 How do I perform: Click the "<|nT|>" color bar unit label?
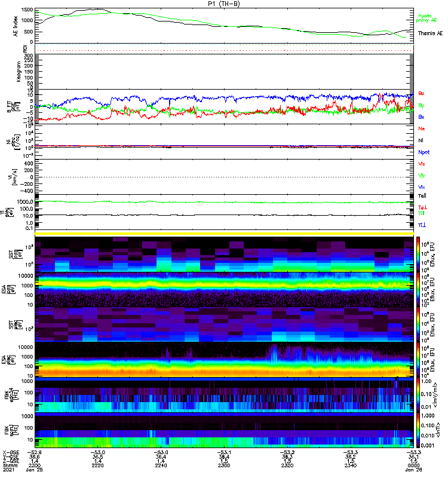coord(439,430)
